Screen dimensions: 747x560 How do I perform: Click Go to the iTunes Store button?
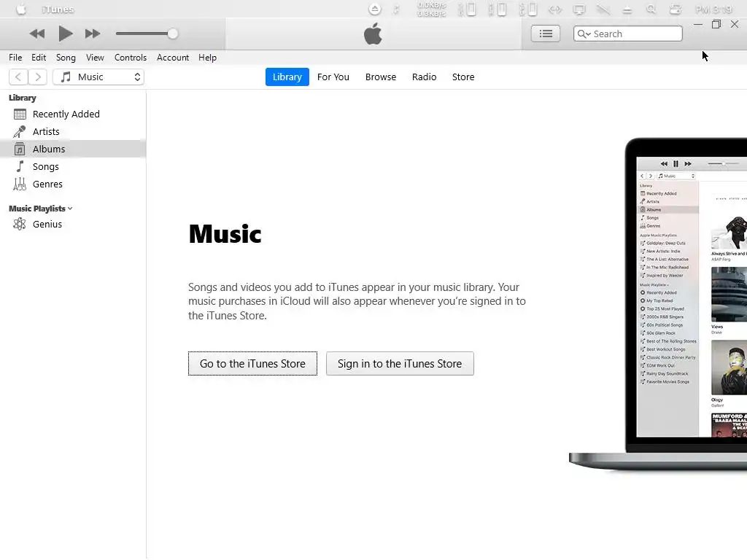pos(252,363)
